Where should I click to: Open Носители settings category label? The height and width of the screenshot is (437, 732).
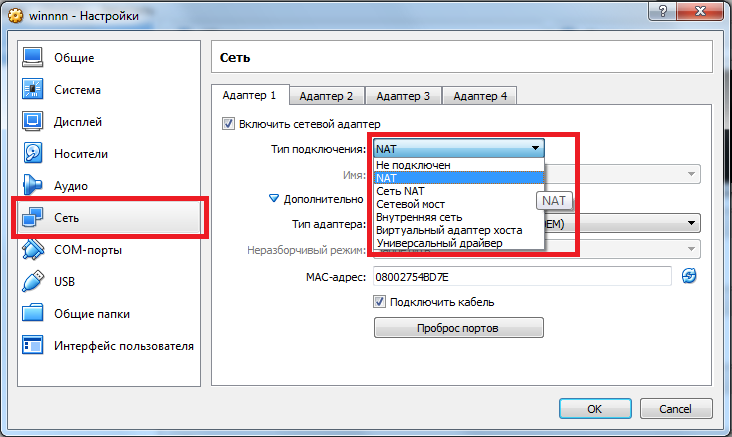[x=81, y=154]
